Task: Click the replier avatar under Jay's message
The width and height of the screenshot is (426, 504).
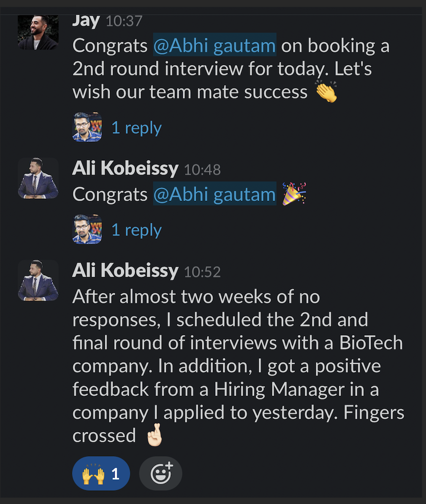Action: [87, 127]
